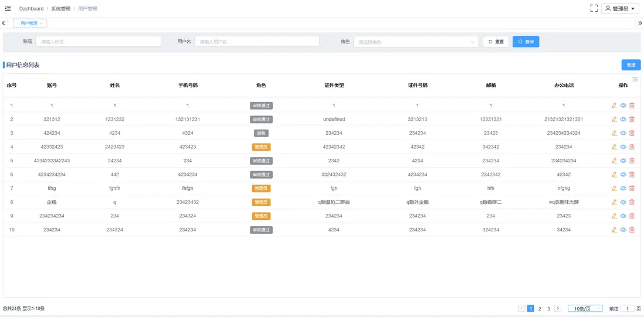Screen dimensions: 644x317
Task: Edit user with account 424234
Action: point(615,133)
